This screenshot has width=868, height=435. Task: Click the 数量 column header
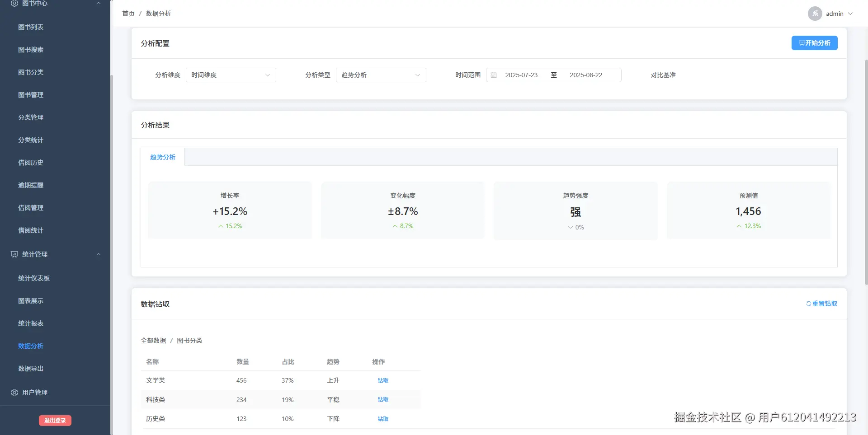243,362
